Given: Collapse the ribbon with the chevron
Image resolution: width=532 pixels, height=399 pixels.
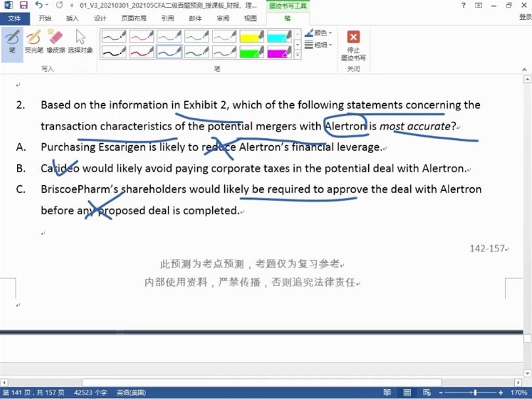Looking at the screenshot, I should click(x=525, y=69).
